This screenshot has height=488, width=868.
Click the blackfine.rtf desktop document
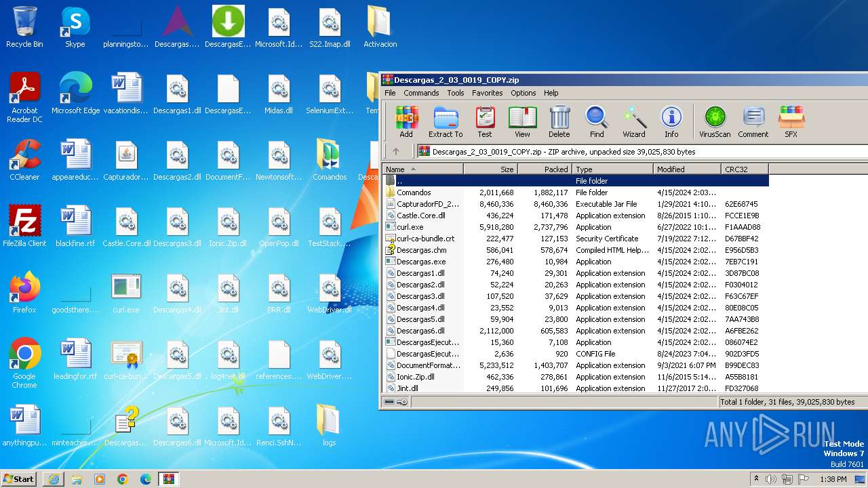point(75,226)
